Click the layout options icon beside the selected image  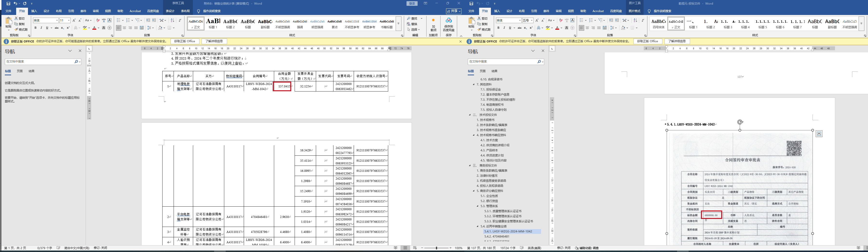coord(819,134)
